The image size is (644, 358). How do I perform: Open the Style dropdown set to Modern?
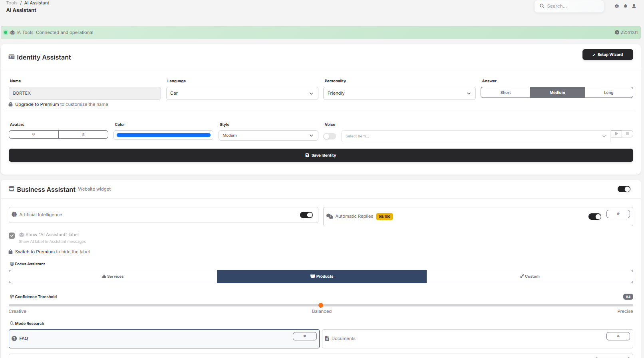tap(268, 135)
